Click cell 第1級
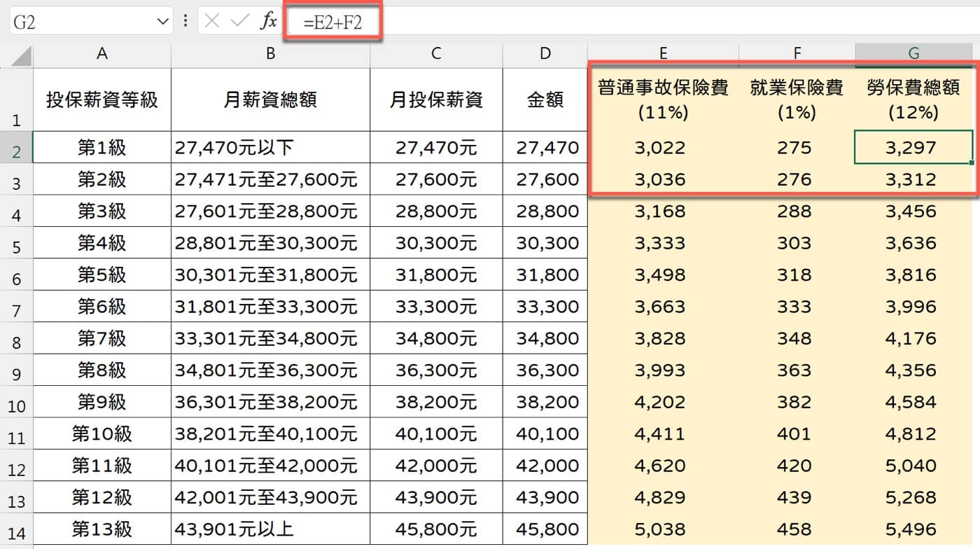The height and width of the screenshot is (549, 980). [x=102, y=147]
